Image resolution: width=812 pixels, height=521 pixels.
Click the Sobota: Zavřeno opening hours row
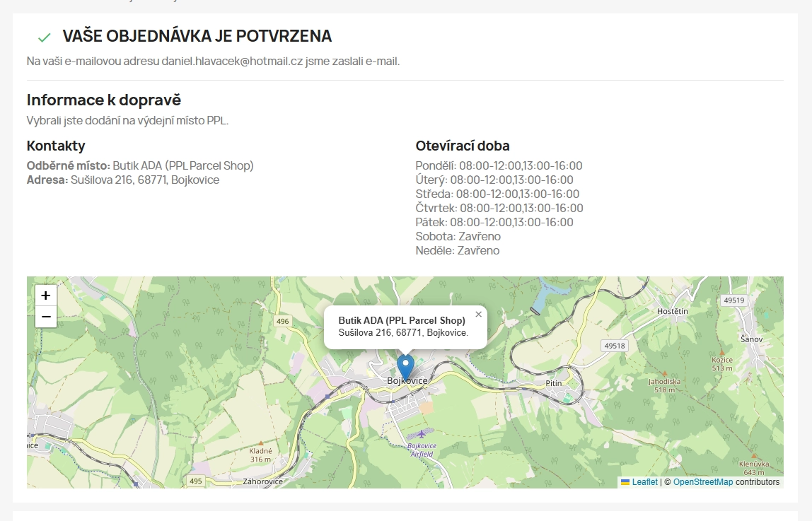pos(458,236)
